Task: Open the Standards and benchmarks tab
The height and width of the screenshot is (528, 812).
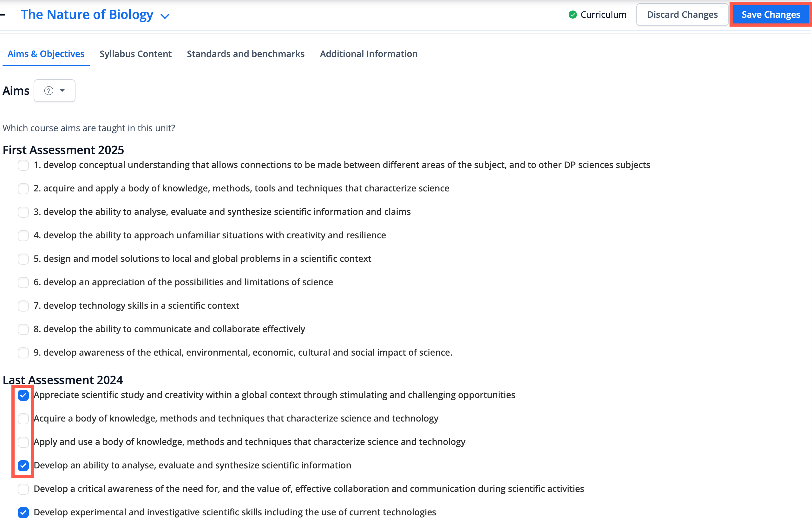Action: (x=245, y=54)
